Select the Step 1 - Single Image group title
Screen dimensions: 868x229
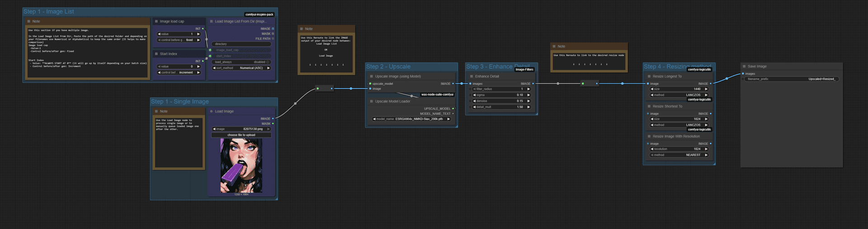(x=180, y=102)
